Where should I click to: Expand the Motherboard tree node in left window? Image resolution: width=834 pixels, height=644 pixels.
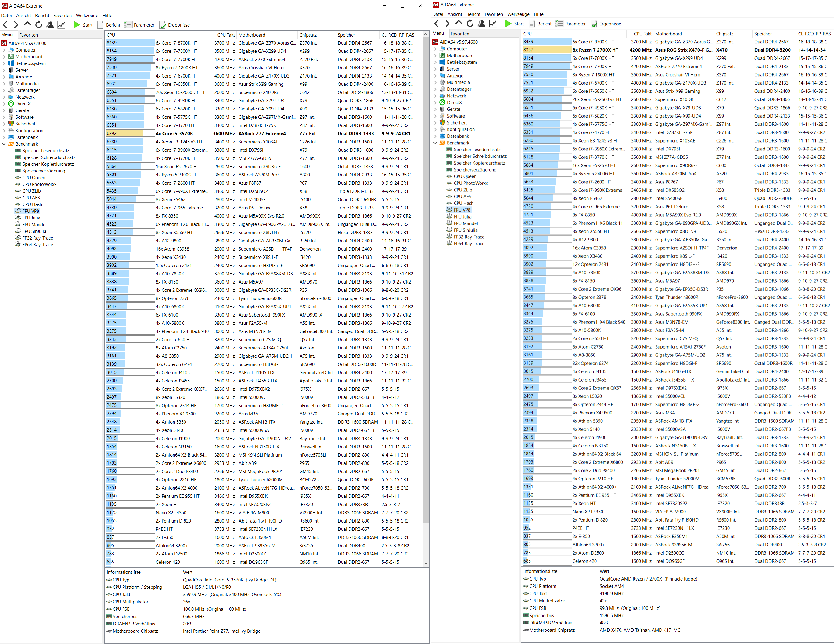pyautogui.click(x=4, y=56)
